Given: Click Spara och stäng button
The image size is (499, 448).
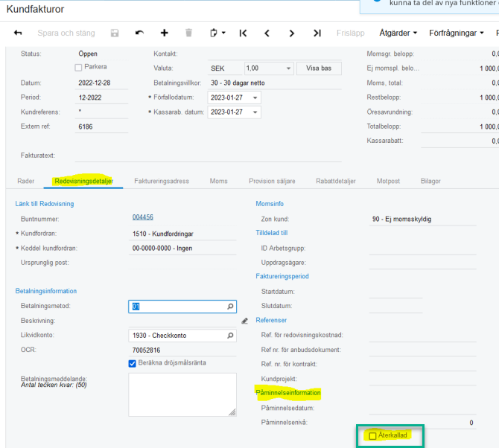Looking at the screenshot, I should coord(66,33).
